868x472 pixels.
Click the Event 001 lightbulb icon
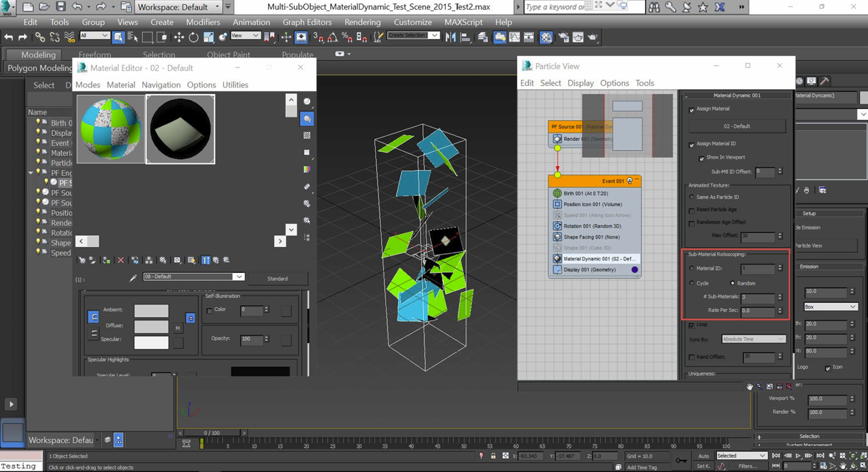pyautogui.click(x=629, y=181)
